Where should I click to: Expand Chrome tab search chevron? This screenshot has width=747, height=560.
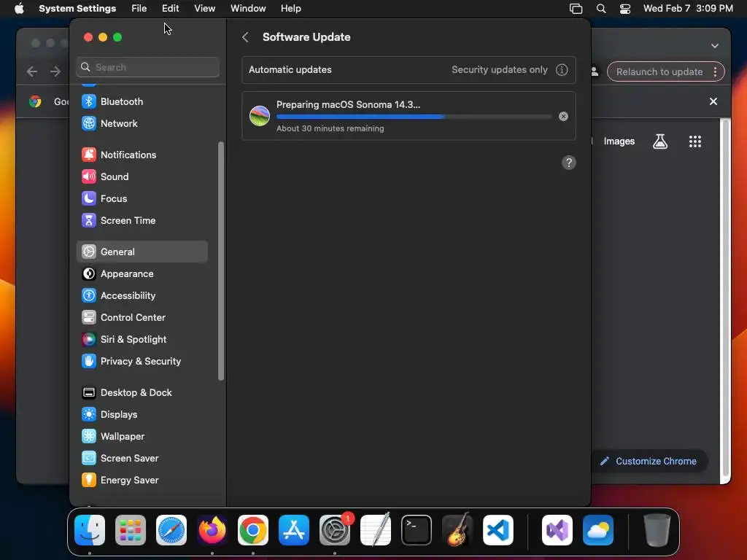[x=715, y=46]
